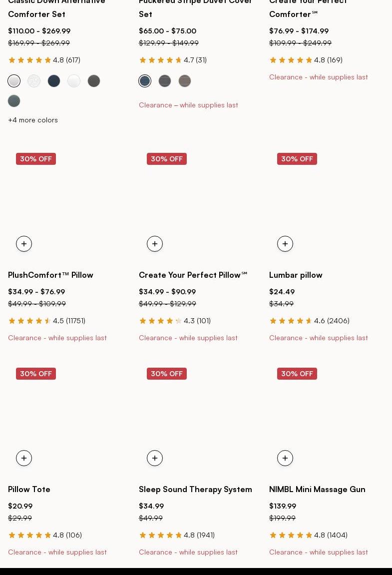The image size is (392, 575).
Task: Select the teal gray comforter swatch
Action: pos(14,101)
